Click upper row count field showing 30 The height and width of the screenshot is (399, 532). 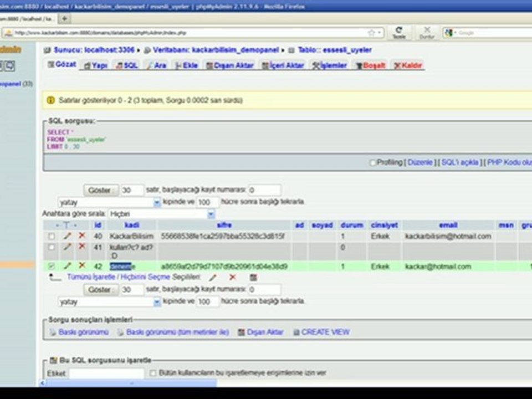coord(132,190)
